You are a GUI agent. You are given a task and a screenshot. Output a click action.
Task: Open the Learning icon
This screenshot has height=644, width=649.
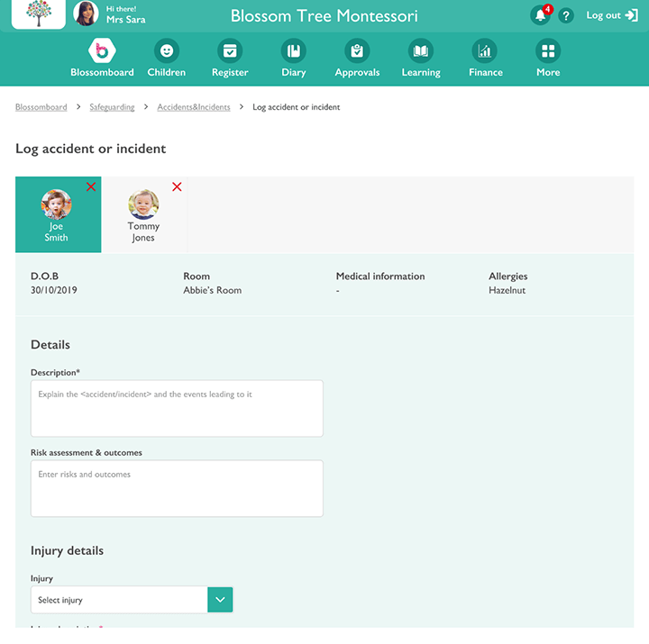pos(420,51)
